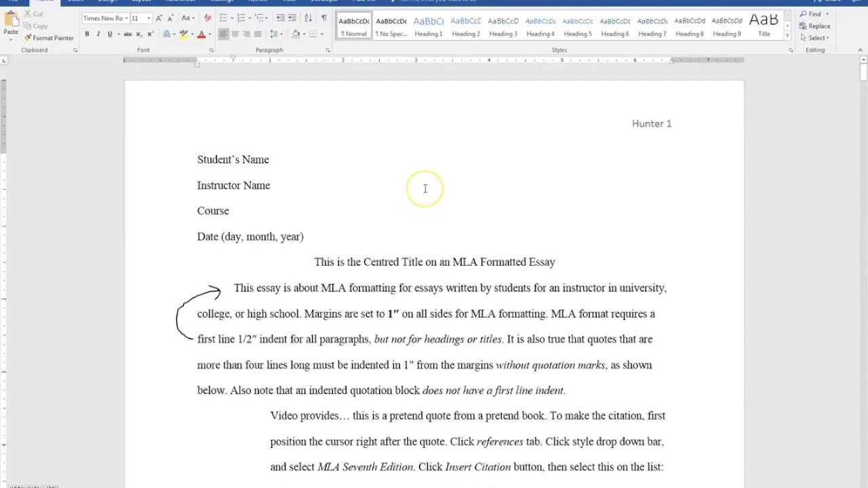Toggle Show/Hide paragraph marks

tap(323, 18)
